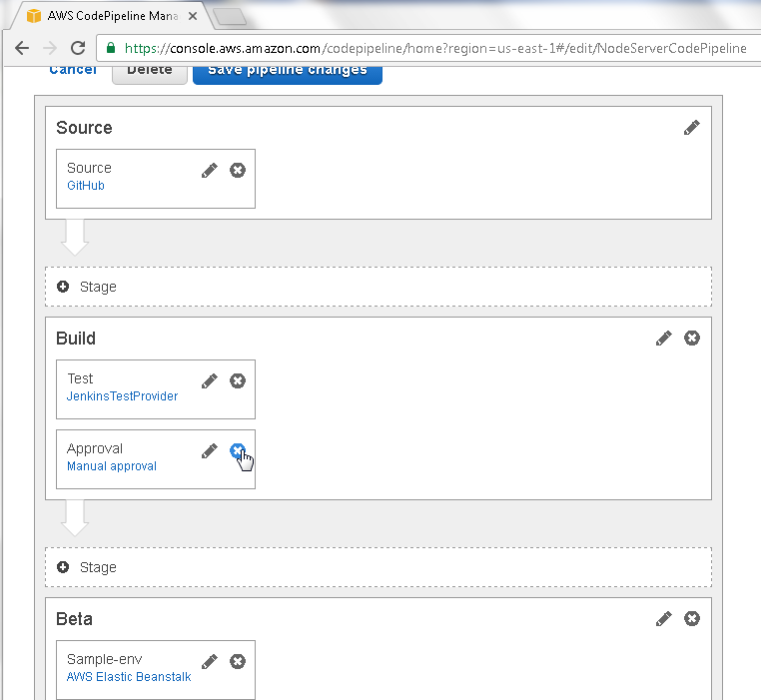Add a stage between Build and Beta
The width and height of the screenshot is (761, 700).
pyautogui.click(x=379, y=567)
